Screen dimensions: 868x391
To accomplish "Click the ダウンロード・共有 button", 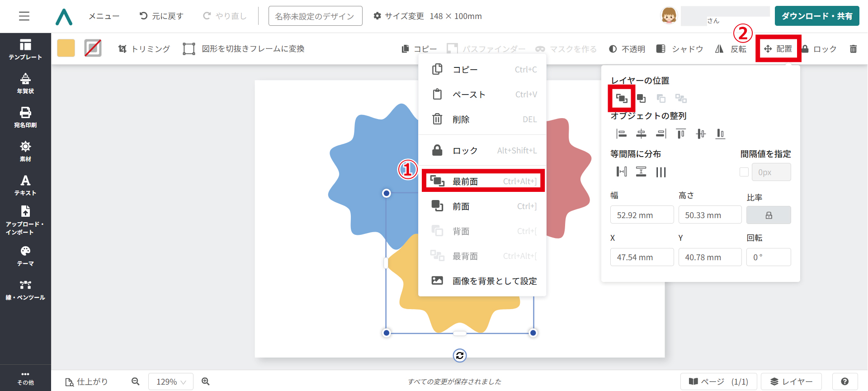I will click(x=816, y=16).
